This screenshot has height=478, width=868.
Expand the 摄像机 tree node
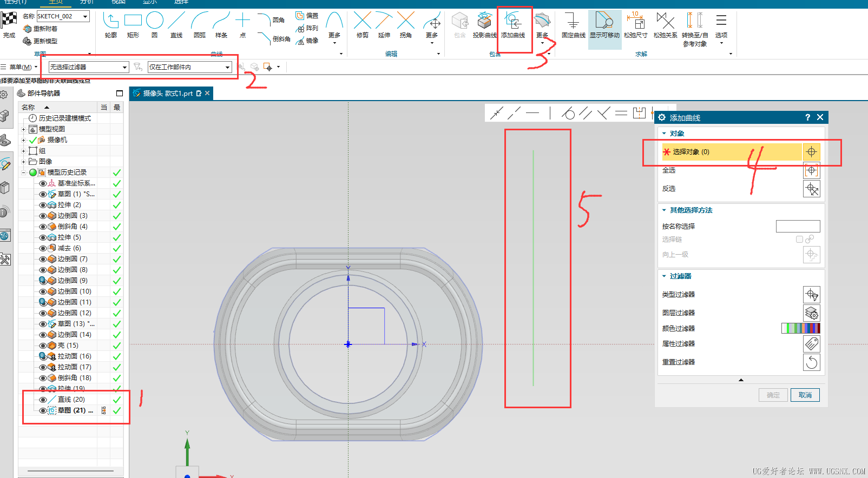tap(23, 140)
